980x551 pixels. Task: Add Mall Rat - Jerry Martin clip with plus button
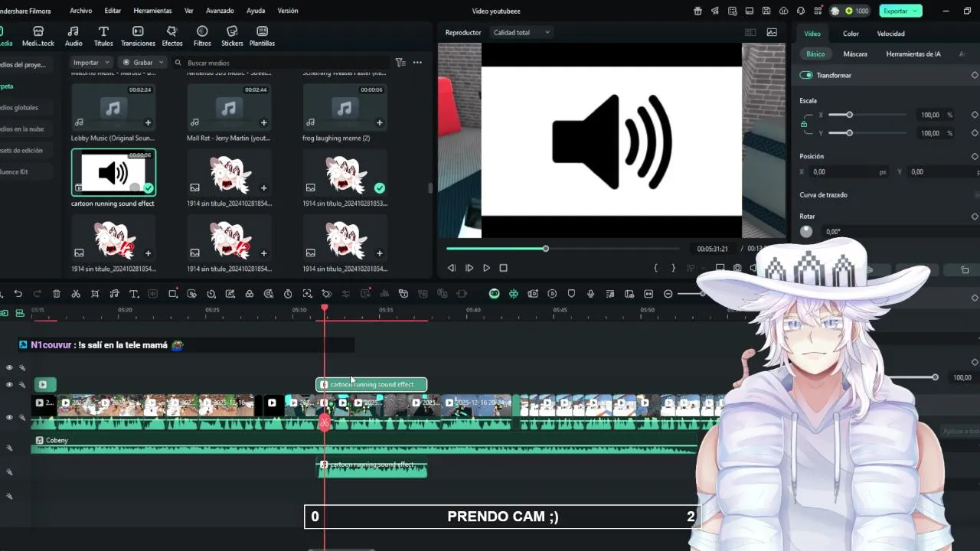pyautogui.click(x=263, y=122)
